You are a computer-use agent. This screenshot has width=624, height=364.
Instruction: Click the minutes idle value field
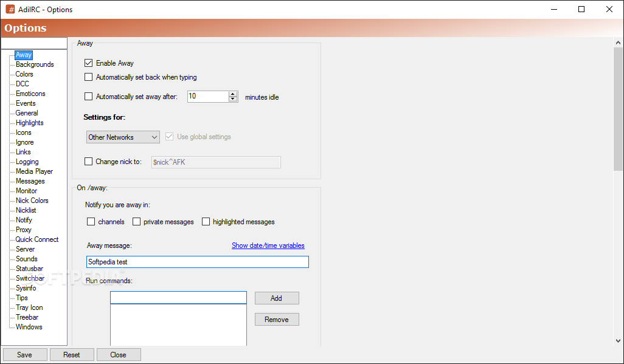[x=208, y=96]
